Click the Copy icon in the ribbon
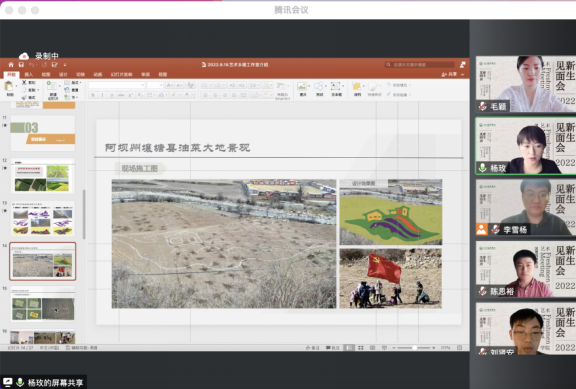The width and height of the screenshot is (576, 389). 24,90
